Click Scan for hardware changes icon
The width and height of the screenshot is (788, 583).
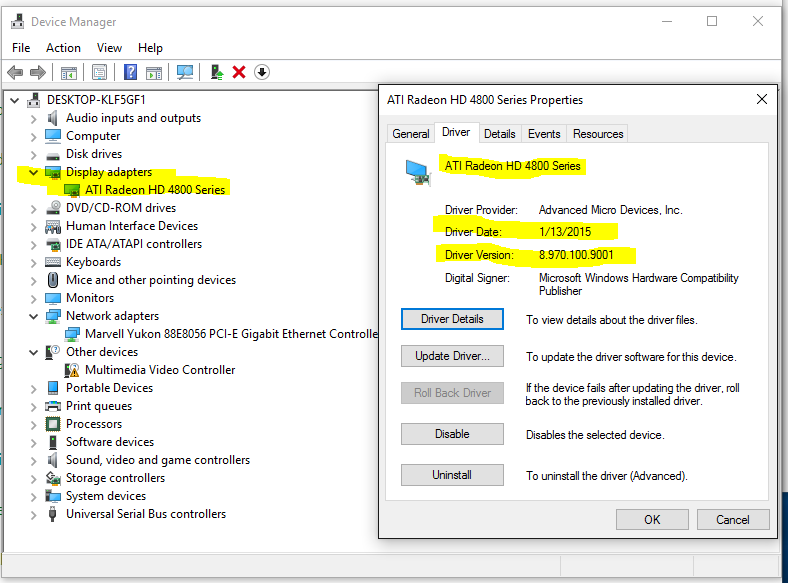185,72
